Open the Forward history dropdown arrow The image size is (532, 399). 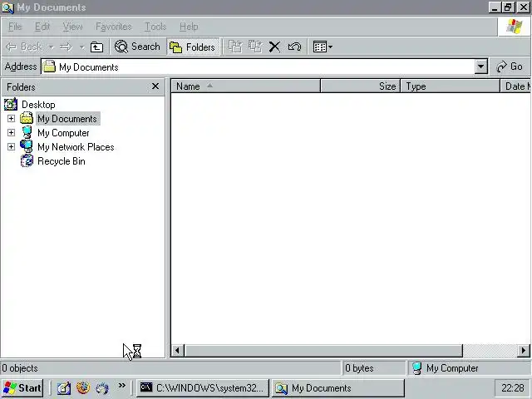pyautogui.click(x=81, y=47)
